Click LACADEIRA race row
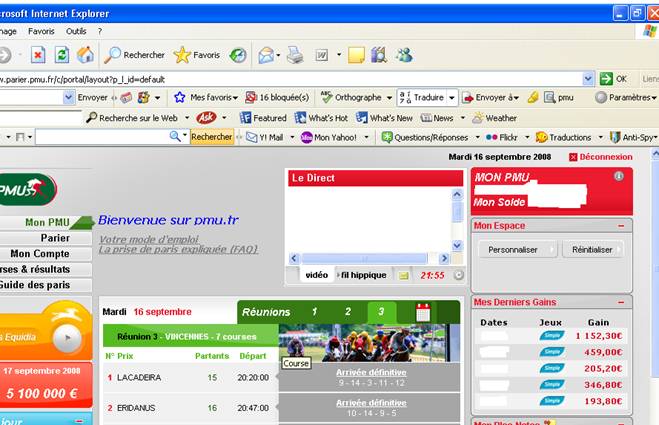The image size is (659, 425). [190, 377]
